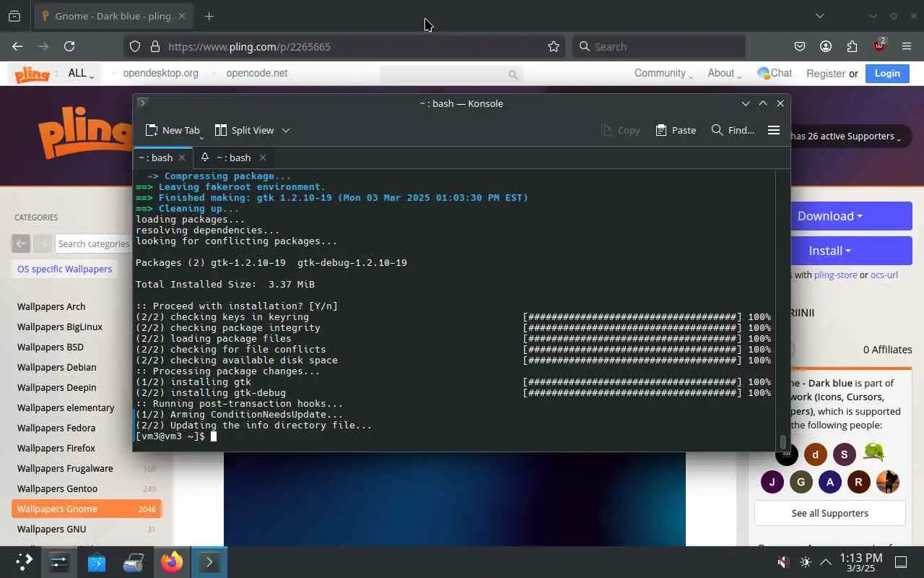Screen dimensions: 924x578
Task: Open the Register link
Action: (826, 74)
